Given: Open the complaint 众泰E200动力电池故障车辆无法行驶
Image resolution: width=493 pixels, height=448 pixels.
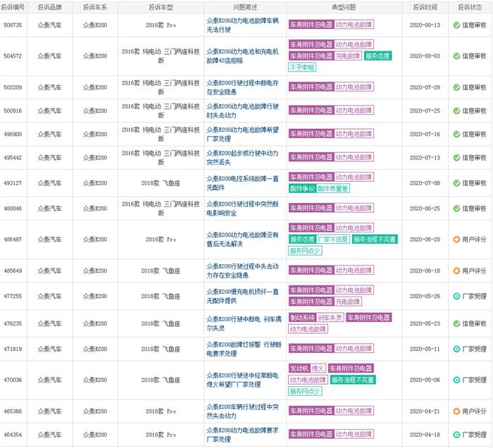Looking at the screenshot, I should click(242, 25).
